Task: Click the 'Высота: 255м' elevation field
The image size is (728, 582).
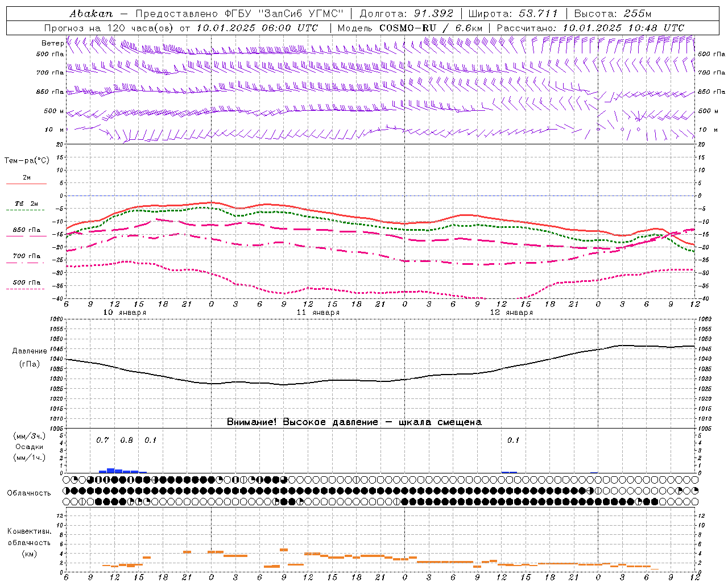Action: pos(613,13)
